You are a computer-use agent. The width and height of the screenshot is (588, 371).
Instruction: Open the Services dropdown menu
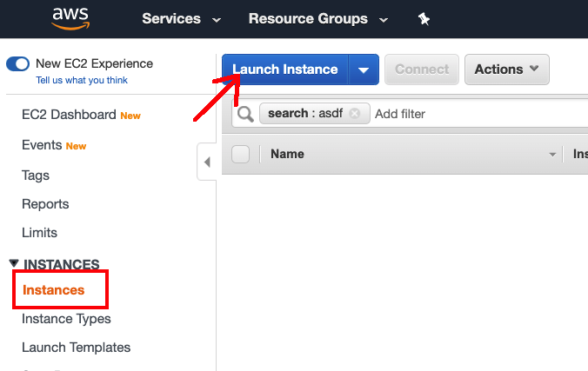(x=181, y=19)
